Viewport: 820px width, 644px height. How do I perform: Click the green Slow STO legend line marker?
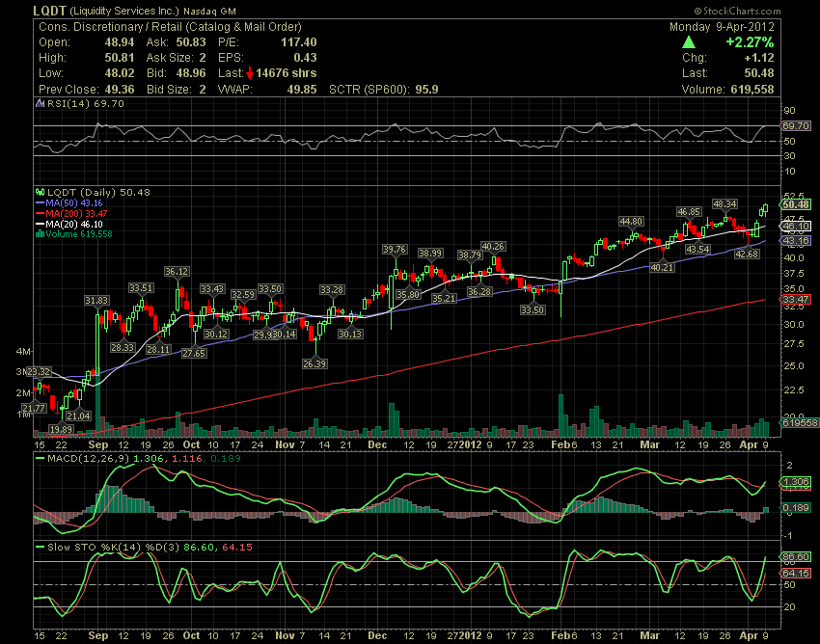[41, 548]
